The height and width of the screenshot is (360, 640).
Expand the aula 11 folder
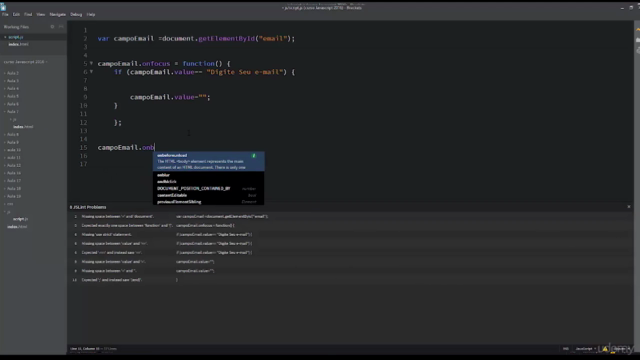[x=13, y=158]
